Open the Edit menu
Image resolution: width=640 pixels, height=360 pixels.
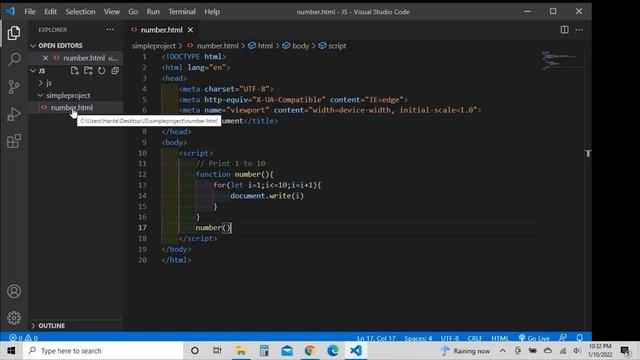coord(50,12)
